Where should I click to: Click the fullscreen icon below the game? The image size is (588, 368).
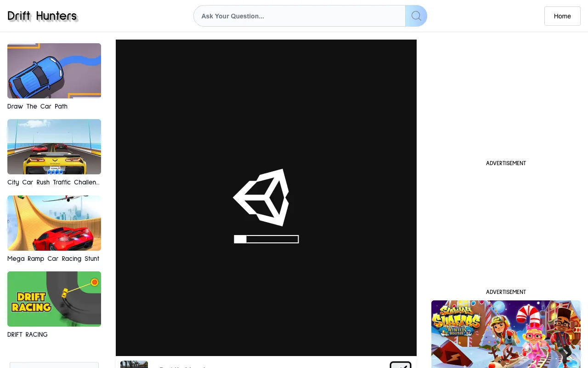tap(400, 365)
